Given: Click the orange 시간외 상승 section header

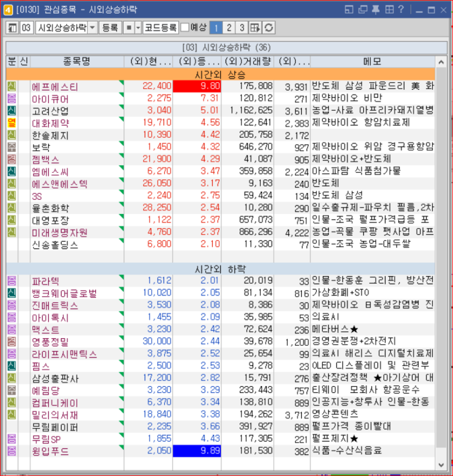Looking at the screenshot, I should pyautogui.click(x=220, y=74).
